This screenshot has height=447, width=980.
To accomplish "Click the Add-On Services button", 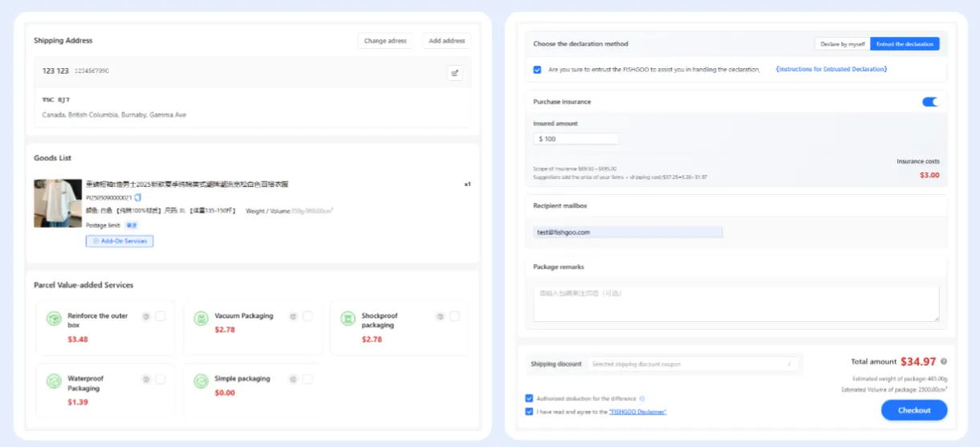I will [x=120, y=241].
